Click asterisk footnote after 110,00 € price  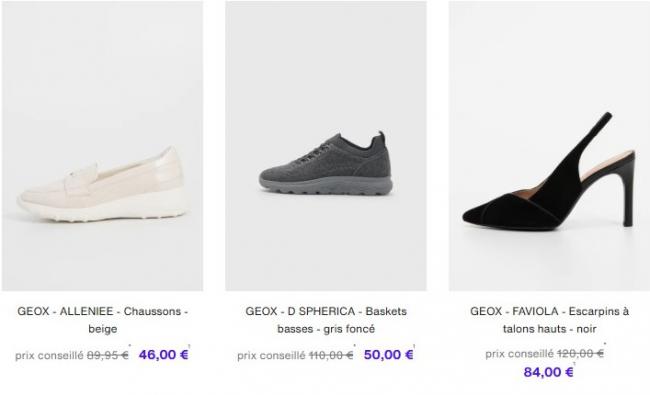354,345
